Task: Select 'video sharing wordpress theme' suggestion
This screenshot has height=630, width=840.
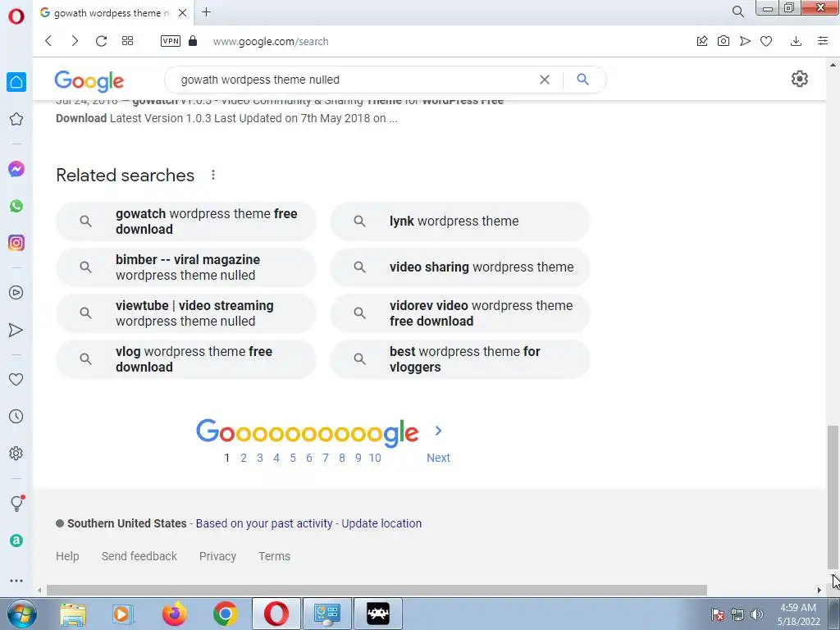Action: [x=460, y=267]
